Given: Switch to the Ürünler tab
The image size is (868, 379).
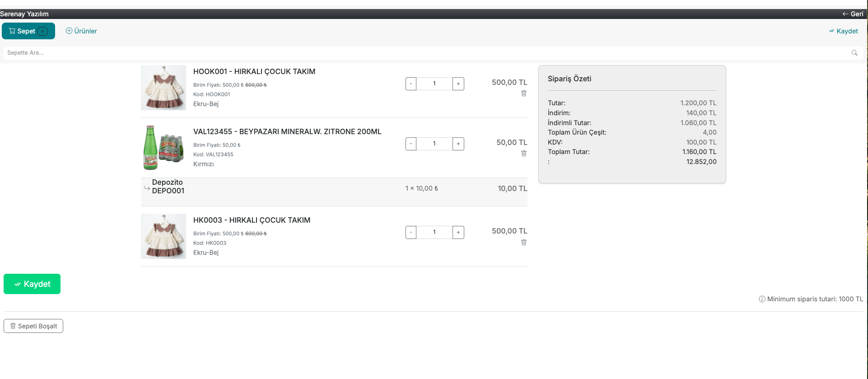Looking at the screenshot, I should tap(81, 31).
